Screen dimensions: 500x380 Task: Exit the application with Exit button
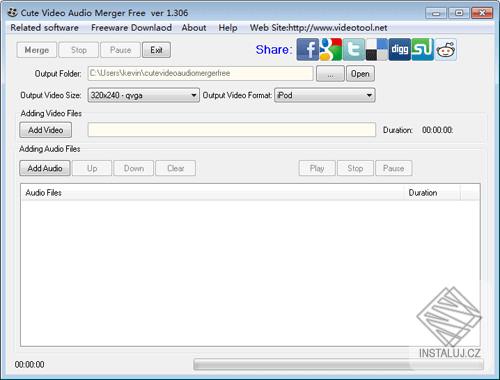[x=156, y=50]
